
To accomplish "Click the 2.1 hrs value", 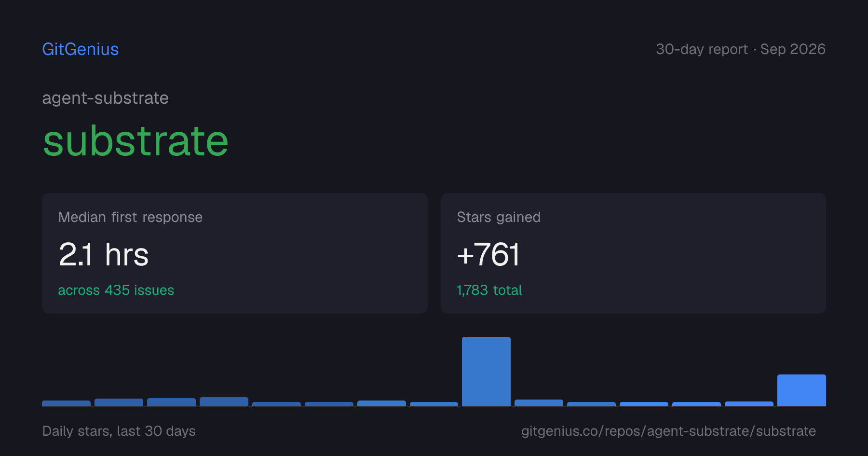I will click(103, 254).
